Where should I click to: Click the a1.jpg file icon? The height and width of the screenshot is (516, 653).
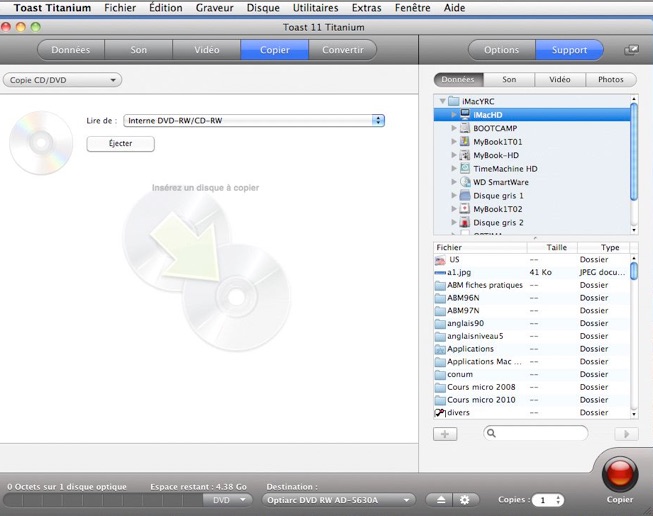440,273
